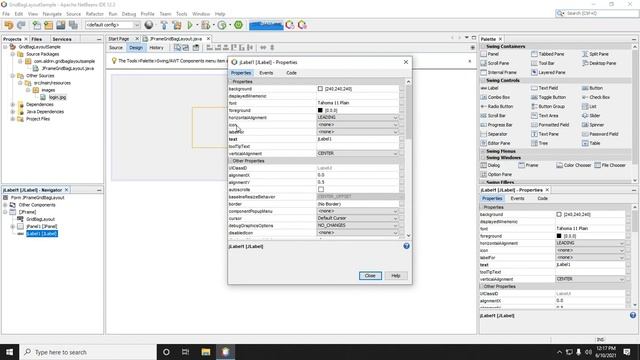The width and height of the screenshot is (640, 360).
Task: Click background color swatch in Properties dialog
Action: [320, 89]
